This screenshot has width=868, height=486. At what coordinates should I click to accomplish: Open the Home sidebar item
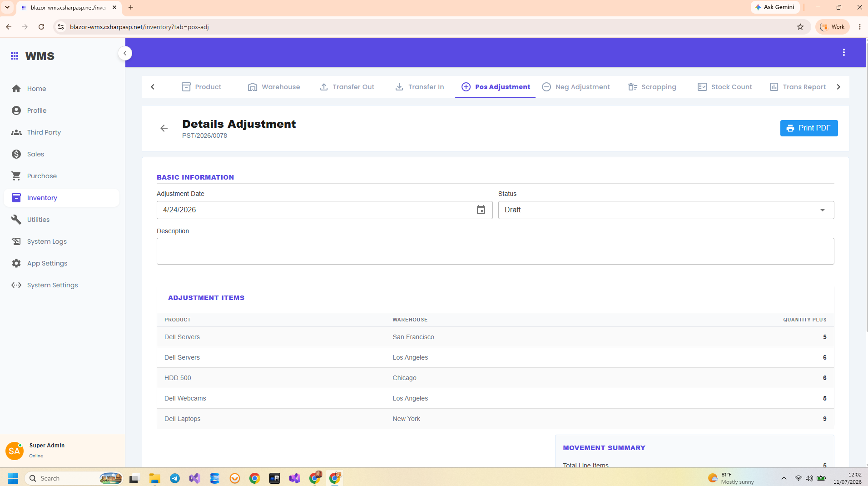[61, 89]
